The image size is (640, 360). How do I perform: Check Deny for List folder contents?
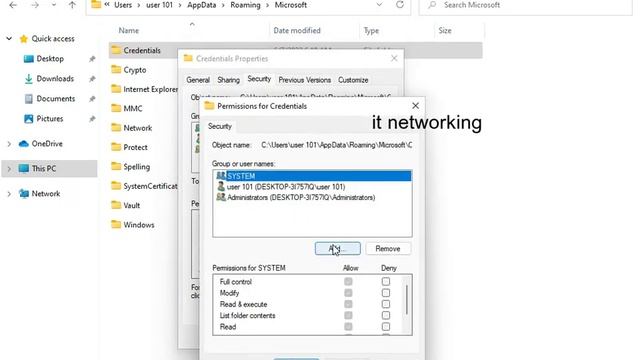tap(386, 316)
